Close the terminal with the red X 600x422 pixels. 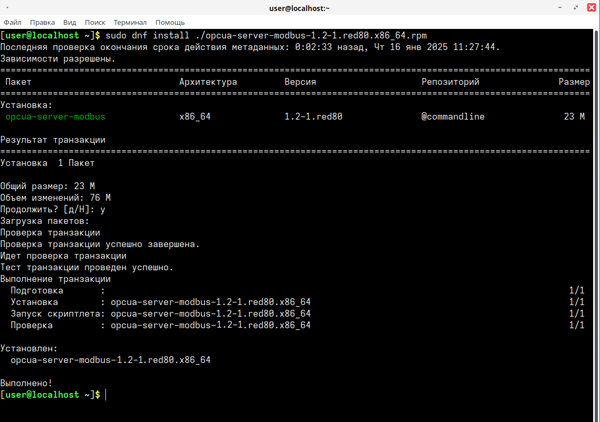591,7
